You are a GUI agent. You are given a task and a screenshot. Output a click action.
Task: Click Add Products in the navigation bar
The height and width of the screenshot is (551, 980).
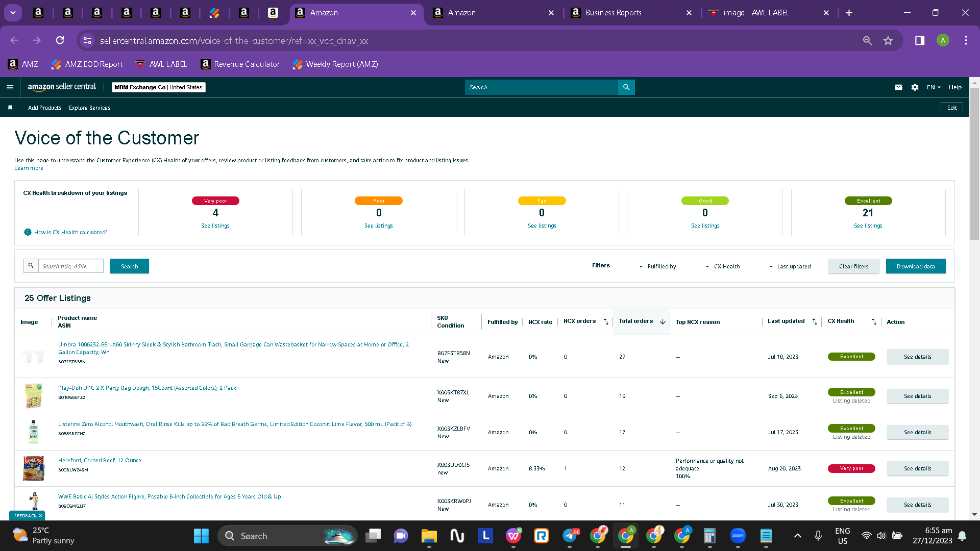pos(44,108)
